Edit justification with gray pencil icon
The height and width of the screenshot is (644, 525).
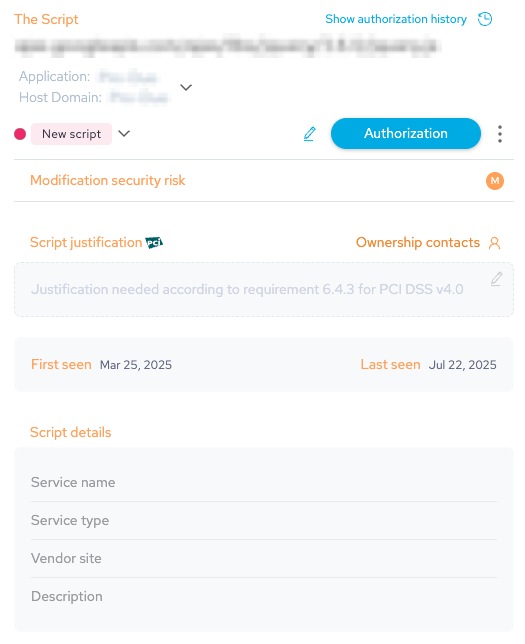pyautogui.click(x=497, y=279)
